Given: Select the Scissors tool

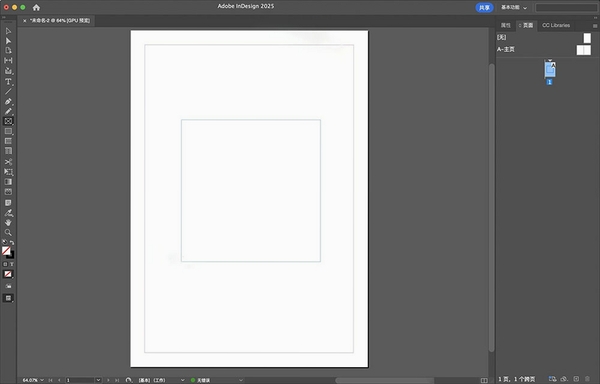Looking at the screenshot, I should tap(8, 162).
